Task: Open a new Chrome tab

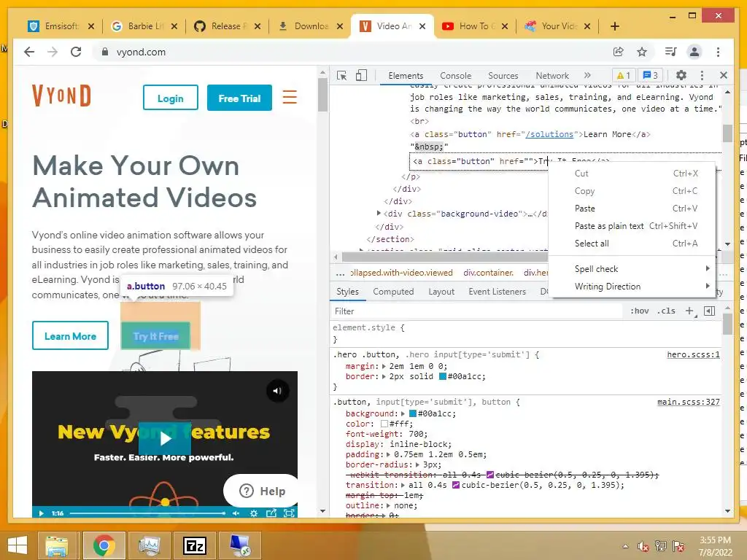Action: (x=615, y=26)
